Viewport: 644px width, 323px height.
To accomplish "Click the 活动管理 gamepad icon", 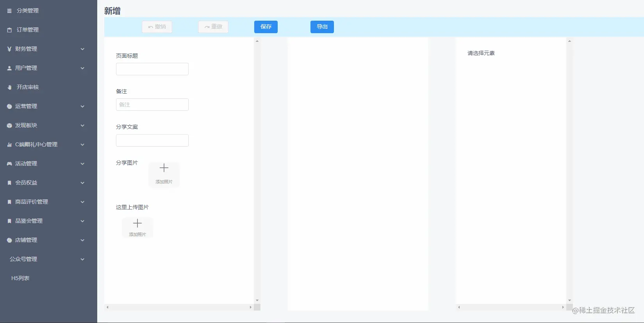I will 9,164.
